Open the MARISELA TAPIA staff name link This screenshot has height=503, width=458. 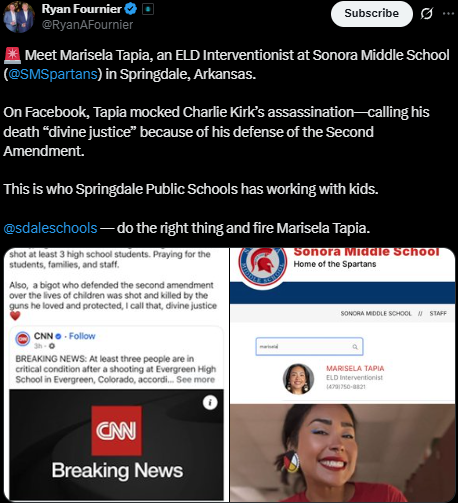click(x=355, y=368)
